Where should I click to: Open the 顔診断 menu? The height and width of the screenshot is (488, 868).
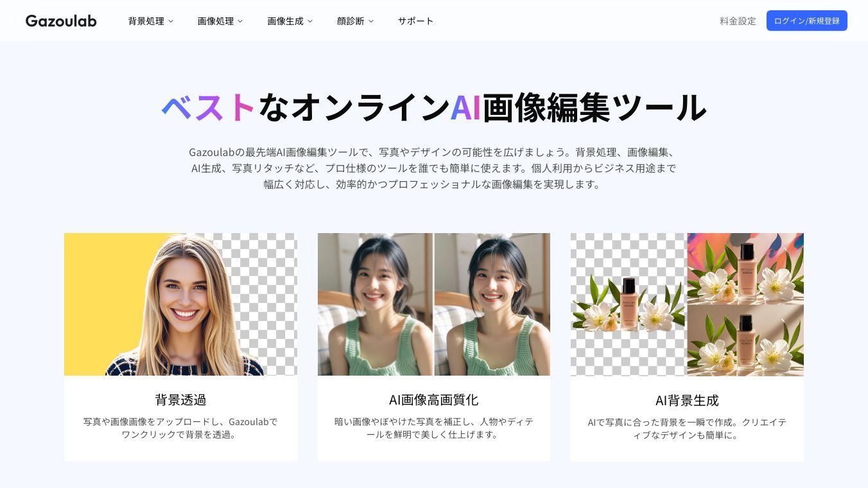pos(351,21)
